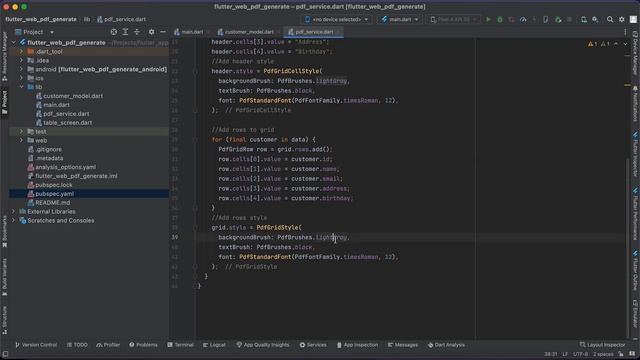The image size is (640, 360).
Task: Select pubspec.lock in project tree
Action: coord(54,185)
